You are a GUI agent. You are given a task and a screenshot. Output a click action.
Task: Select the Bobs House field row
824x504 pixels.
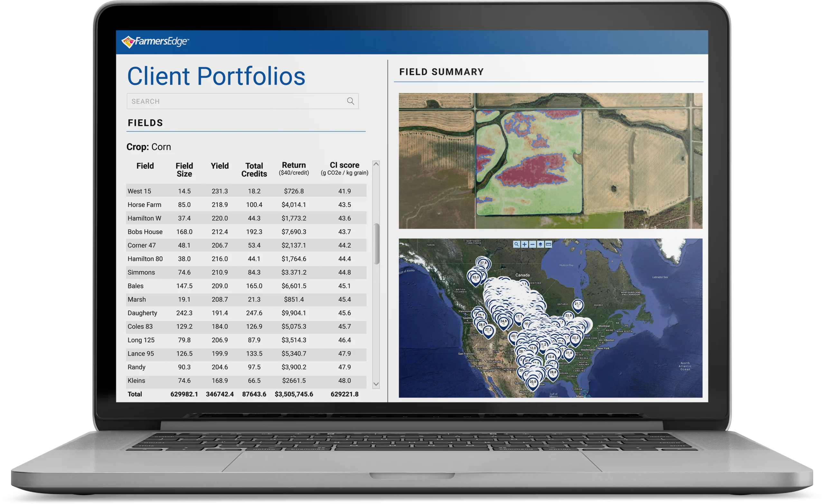pyautogui.click(x=246, y=232)
